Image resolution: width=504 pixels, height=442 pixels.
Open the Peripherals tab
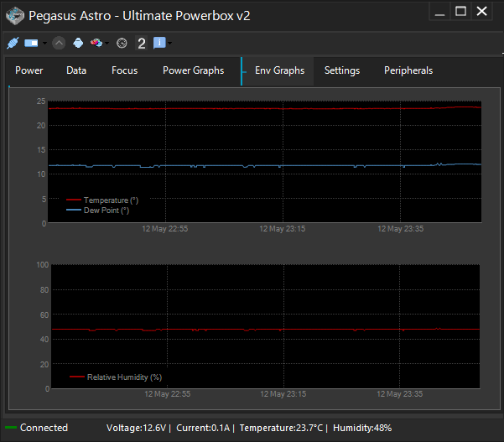click(408, 70)
